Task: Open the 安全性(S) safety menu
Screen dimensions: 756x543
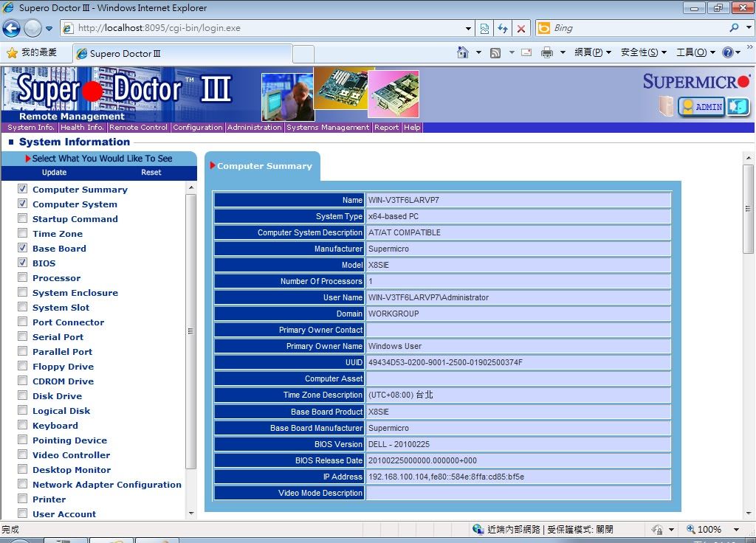Action: [644, 52]
